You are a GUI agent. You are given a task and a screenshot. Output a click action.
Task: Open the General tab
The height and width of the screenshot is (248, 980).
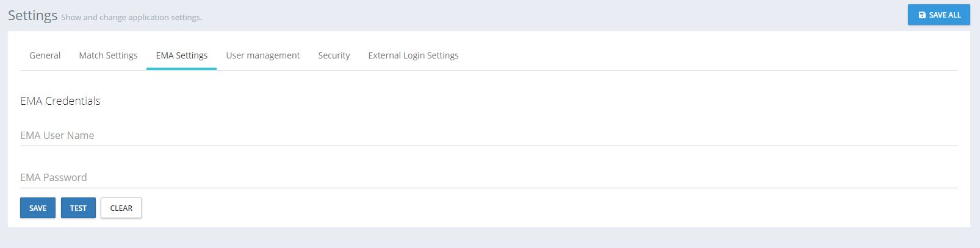[45, 55]
